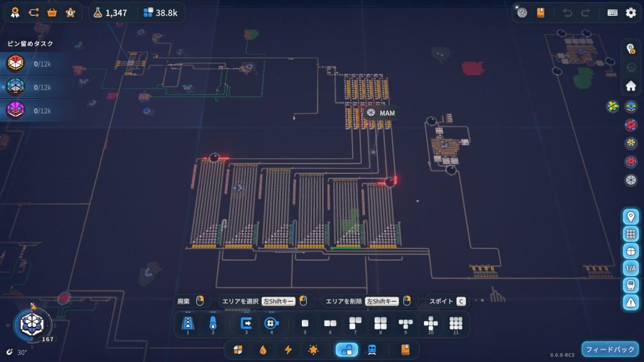
Task: Click the first pinned task shape 0/12k
Action: pyautogui.click(x=15, y=63)
